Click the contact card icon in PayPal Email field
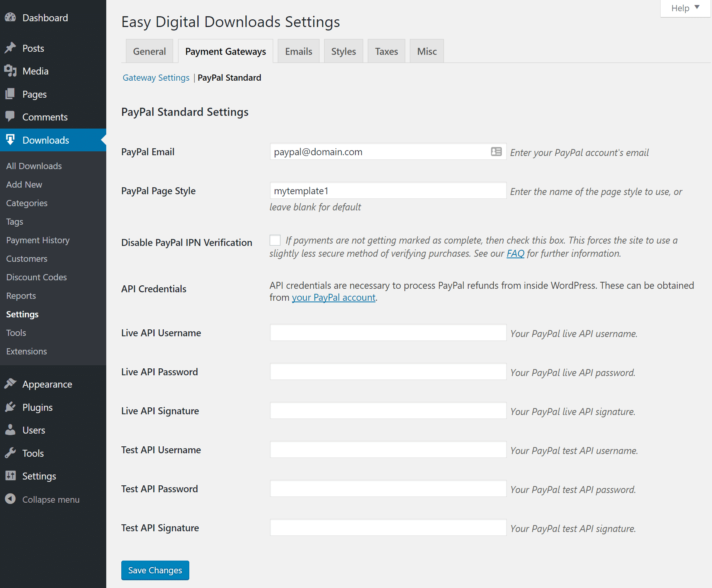Viewport: 712px width, 588px height. click(496, 152)
